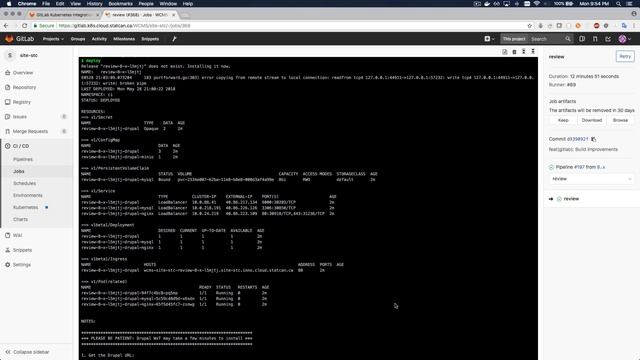Focus the Search input field
The width and height of the screenshot is (640, 360).
click(547, 39)
